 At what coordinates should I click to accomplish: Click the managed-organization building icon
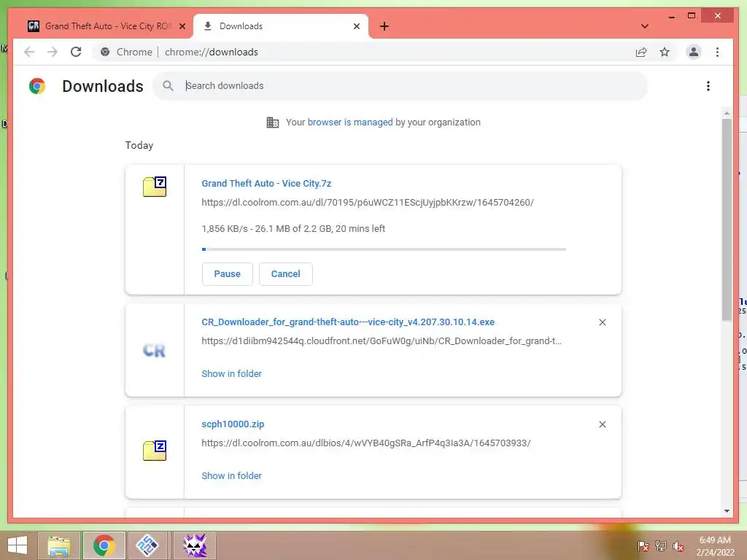273,122
